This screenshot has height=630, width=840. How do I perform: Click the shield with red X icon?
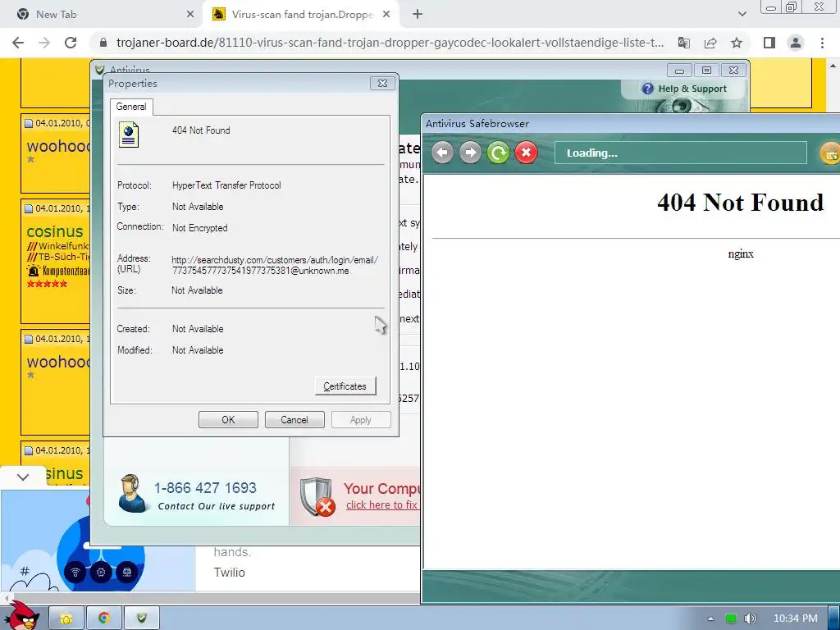pos(317,496)
